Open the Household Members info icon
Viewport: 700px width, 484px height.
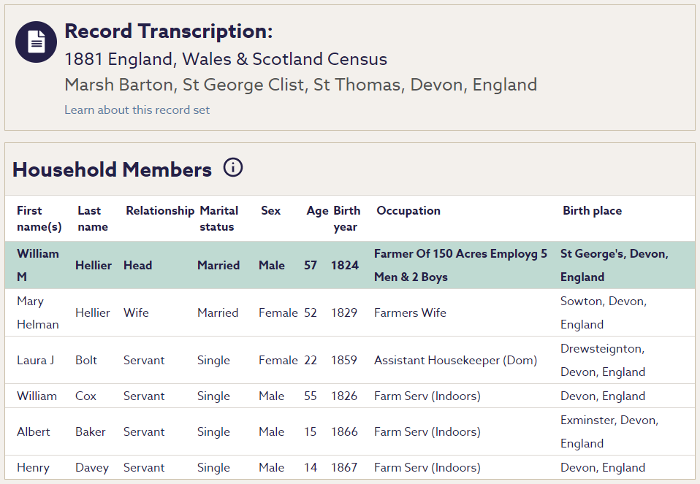tap(233, 168)
